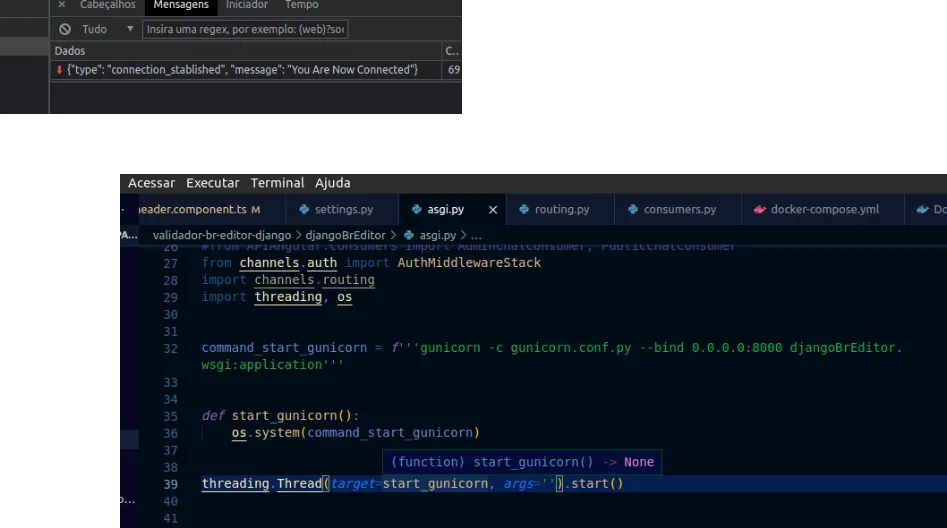Open the Terminal menu

pyautogui.click(x=277, y=183)
